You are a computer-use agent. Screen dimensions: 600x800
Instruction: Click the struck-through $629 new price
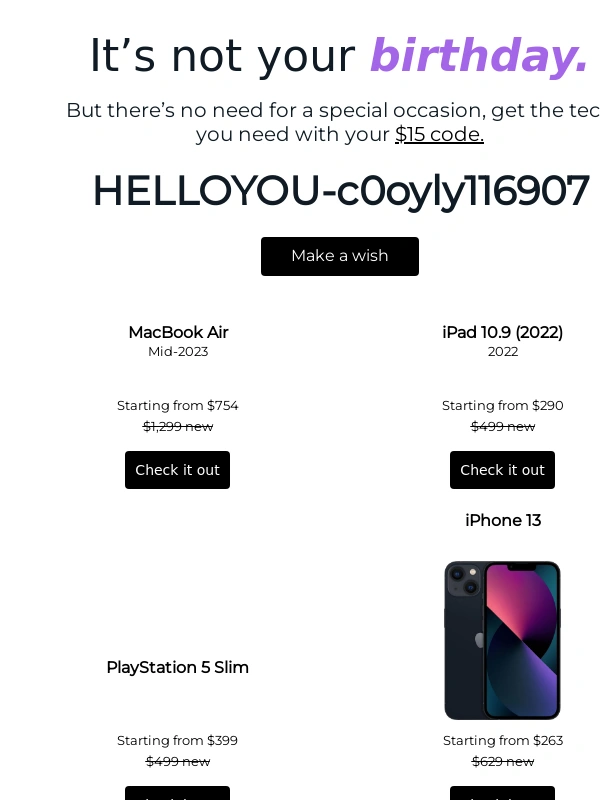point(503,762)
